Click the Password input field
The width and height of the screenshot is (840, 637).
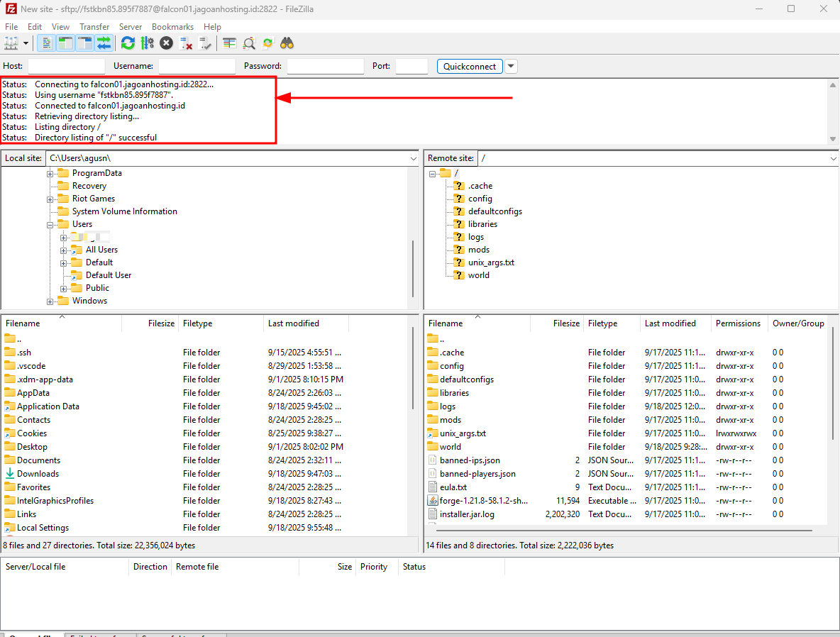(325, 66)
